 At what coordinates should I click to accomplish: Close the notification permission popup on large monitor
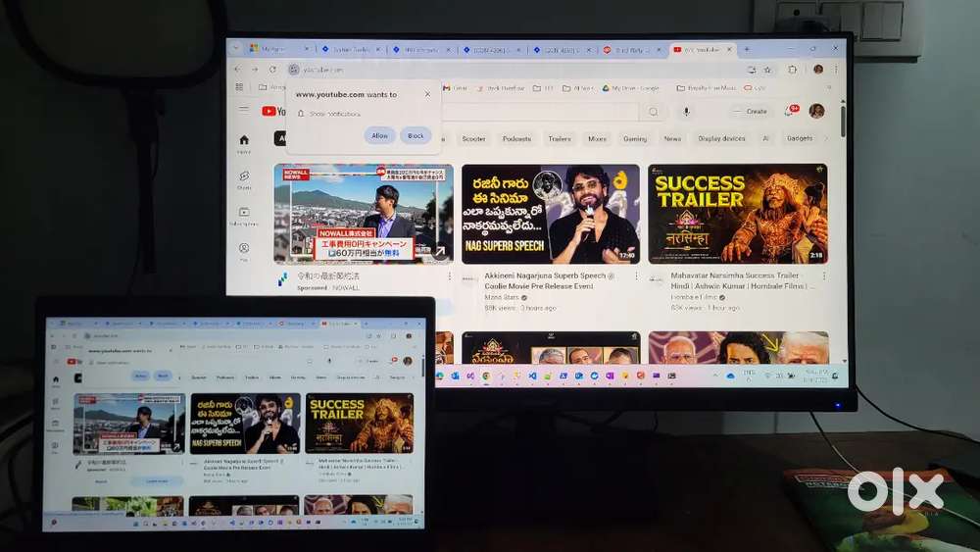pos(427,94)
